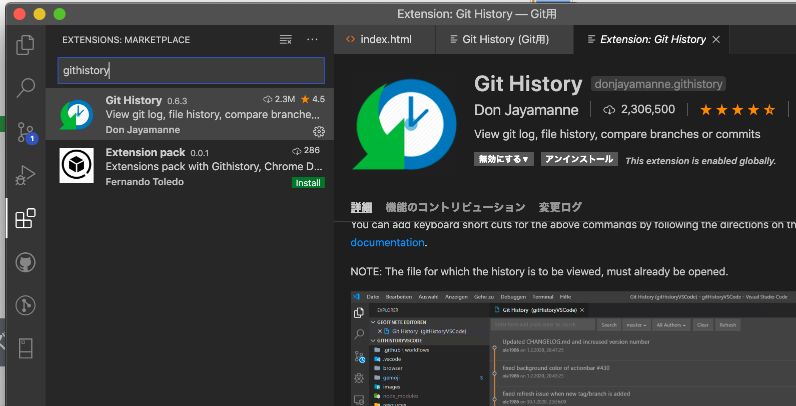Click the README screenshot image
This screenshot has height=406, width=796.
pos(573,348)
